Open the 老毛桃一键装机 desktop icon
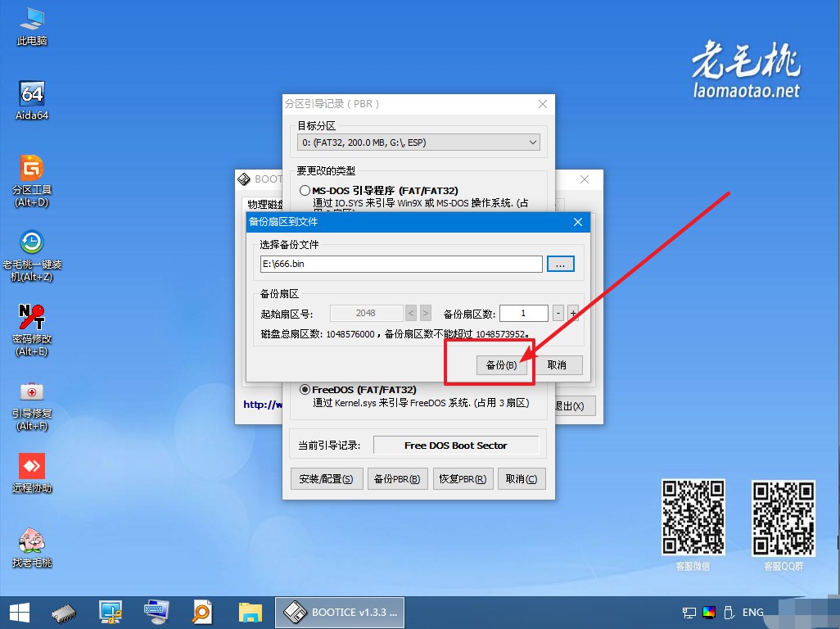The image size is (840, 629). tap(32, 256)
